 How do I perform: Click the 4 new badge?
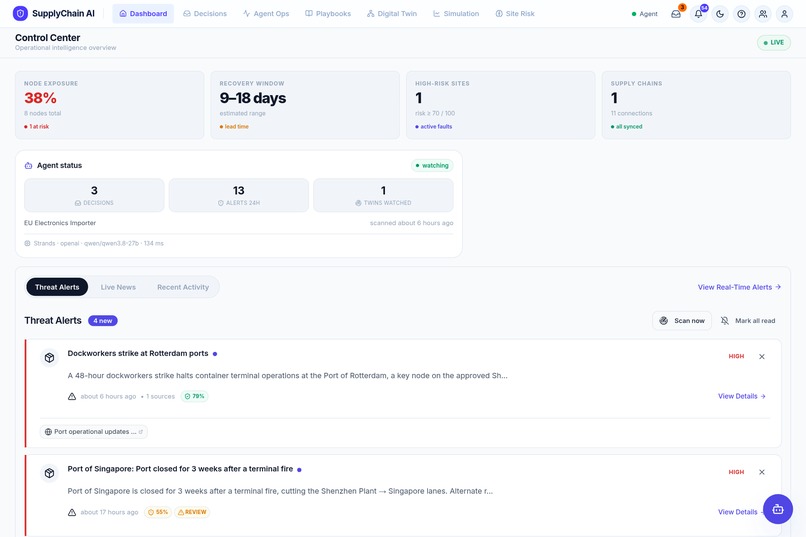[103, 321]
